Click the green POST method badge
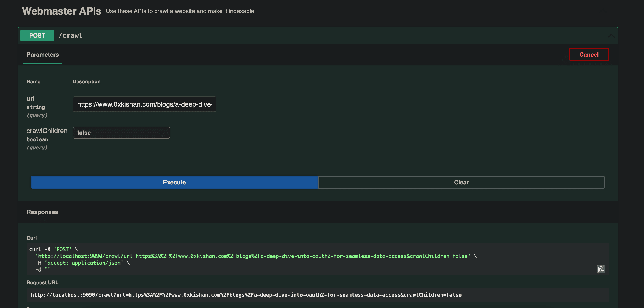The width and height of the screenshot is (644, 308). click(37, 36)
